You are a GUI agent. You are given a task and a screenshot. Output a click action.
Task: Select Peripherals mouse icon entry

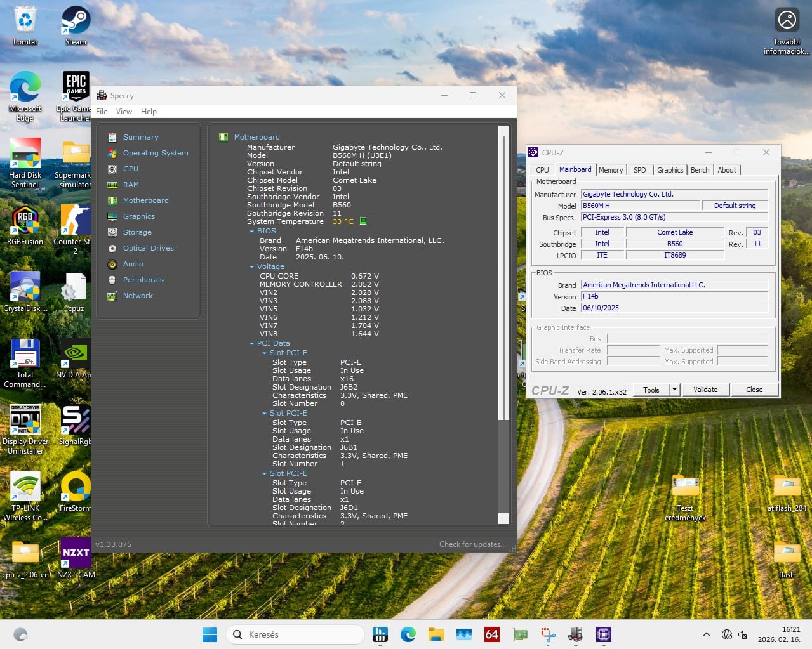click(x=112, y=280)
